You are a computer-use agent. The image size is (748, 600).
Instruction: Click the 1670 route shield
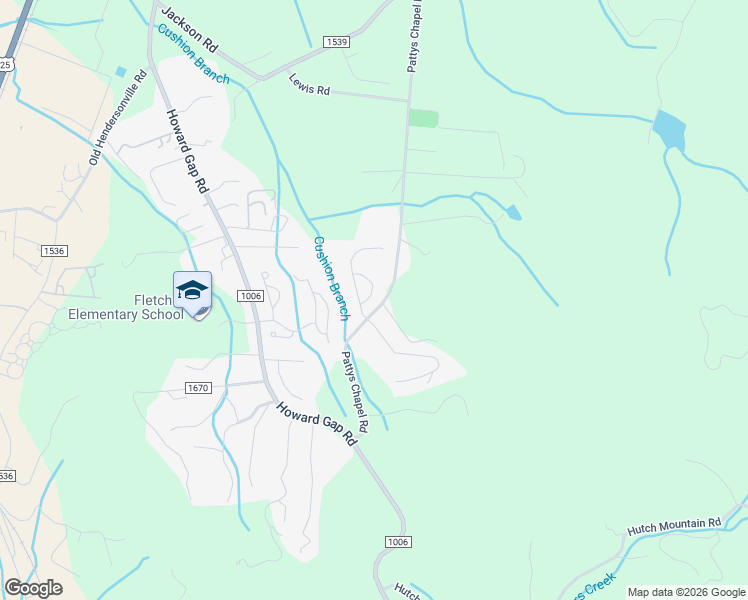pyautogui.click(x=198, y=388)
